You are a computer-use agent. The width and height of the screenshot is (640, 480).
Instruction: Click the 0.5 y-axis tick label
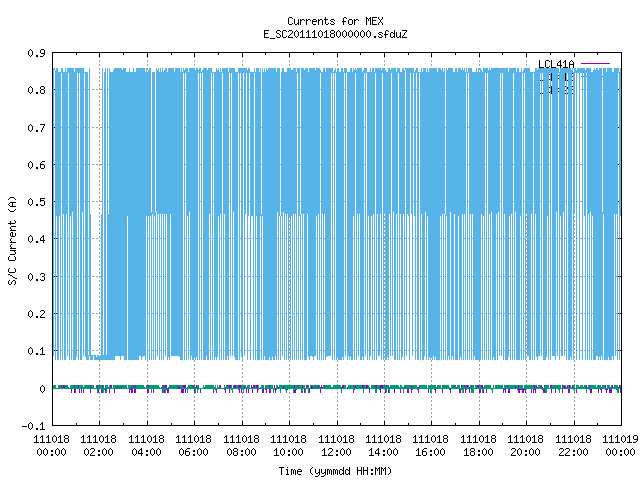click(x=36, y=202)
